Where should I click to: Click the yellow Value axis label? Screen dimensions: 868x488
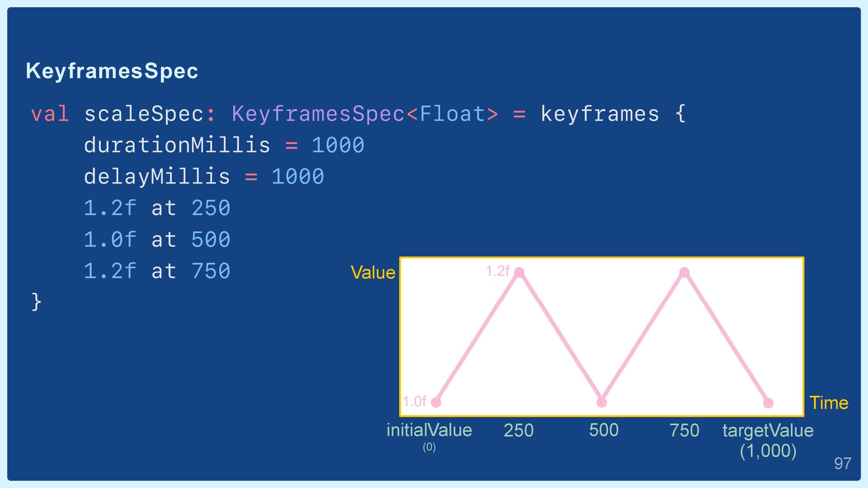coord(373,272)
